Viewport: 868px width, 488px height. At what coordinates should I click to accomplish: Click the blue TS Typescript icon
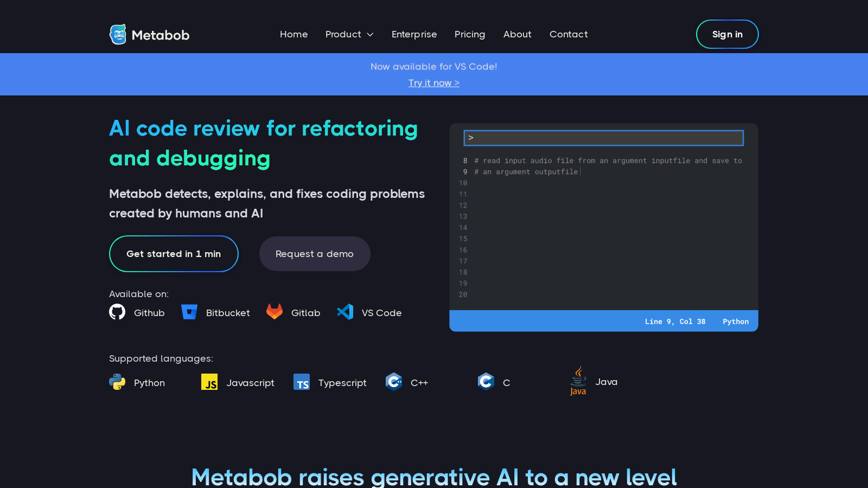(302, 382)
